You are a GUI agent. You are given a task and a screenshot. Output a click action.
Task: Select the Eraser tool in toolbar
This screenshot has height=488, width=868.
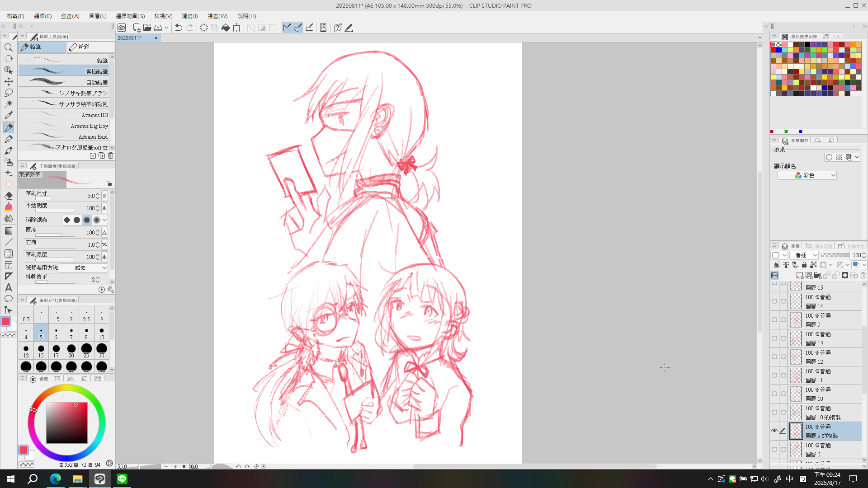pos(9,196)
